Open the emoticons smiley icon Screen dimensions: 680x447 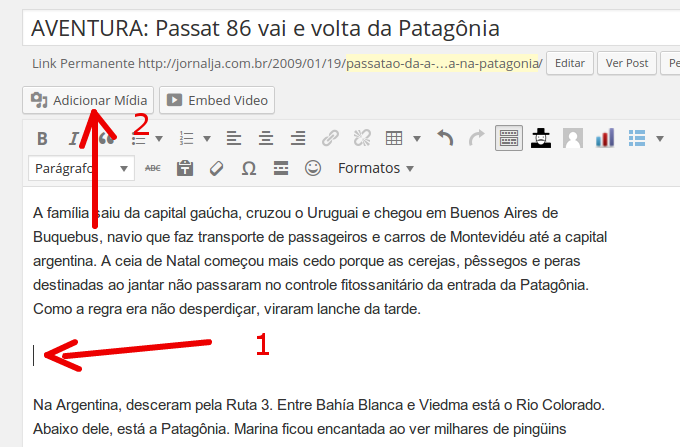313,168
